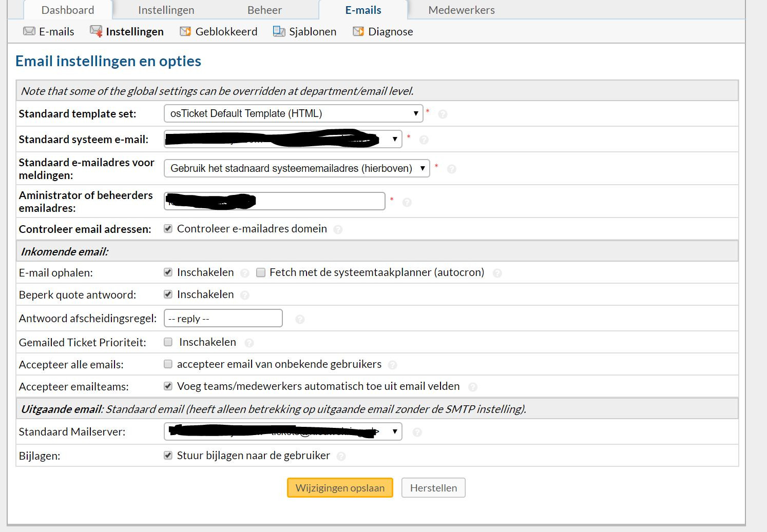Open the Standaard Mailserver dropdown
Viewport: 767px width, 532px height.
[x=283, y=431]
